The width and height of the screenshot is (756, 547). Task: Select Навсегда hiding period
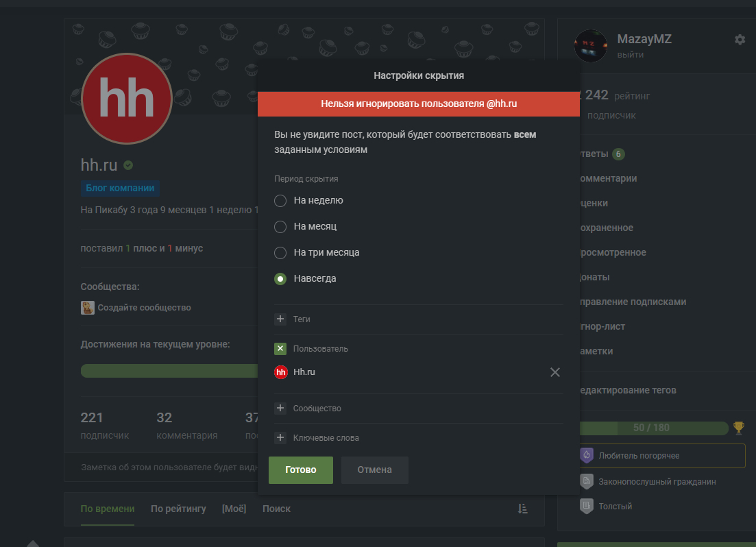click(280, 278)
